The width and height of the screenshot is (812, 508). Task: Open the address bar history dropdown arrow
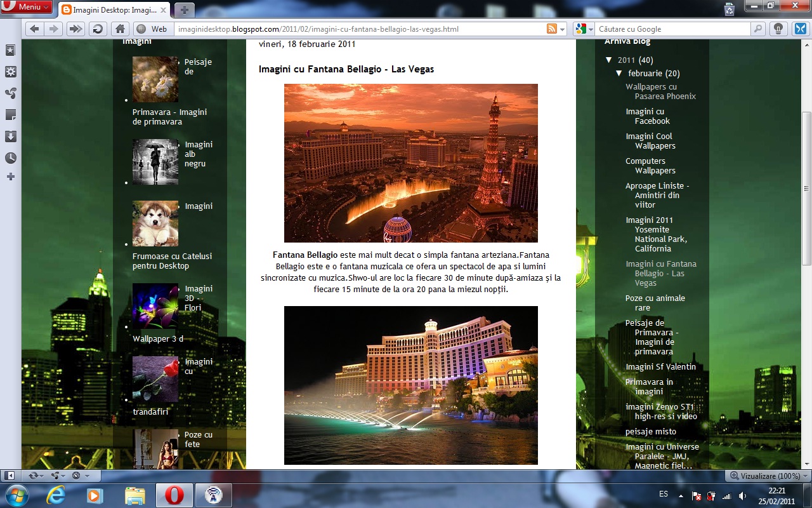563,29
